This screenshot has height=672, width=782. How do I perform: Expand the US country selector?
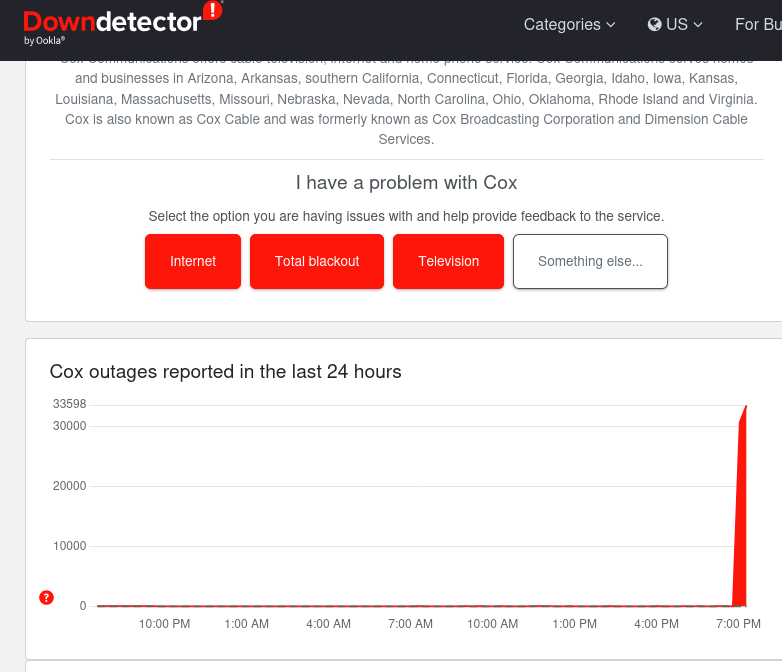click(675, 24)
